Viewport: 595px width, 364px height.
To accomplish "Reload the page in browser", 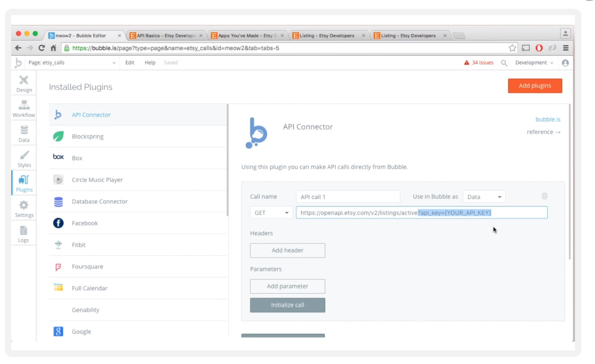I will tap(42, 48).
